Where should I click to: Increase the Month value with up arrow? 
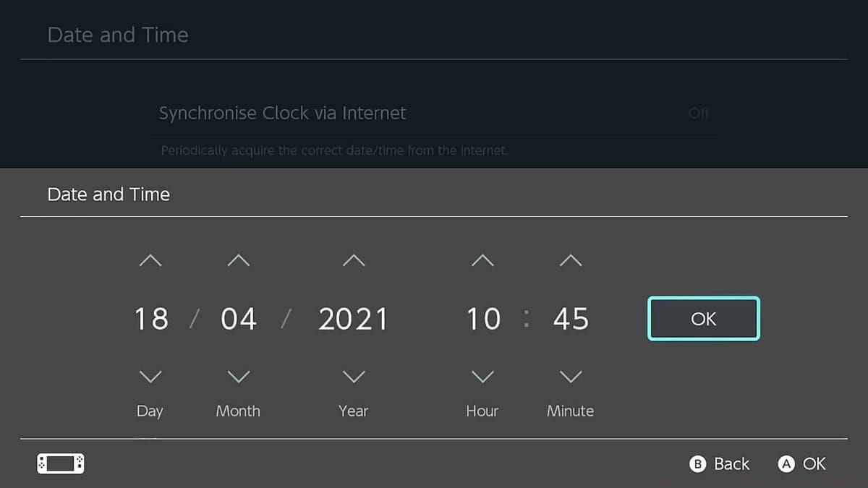[x=238, y=260]
